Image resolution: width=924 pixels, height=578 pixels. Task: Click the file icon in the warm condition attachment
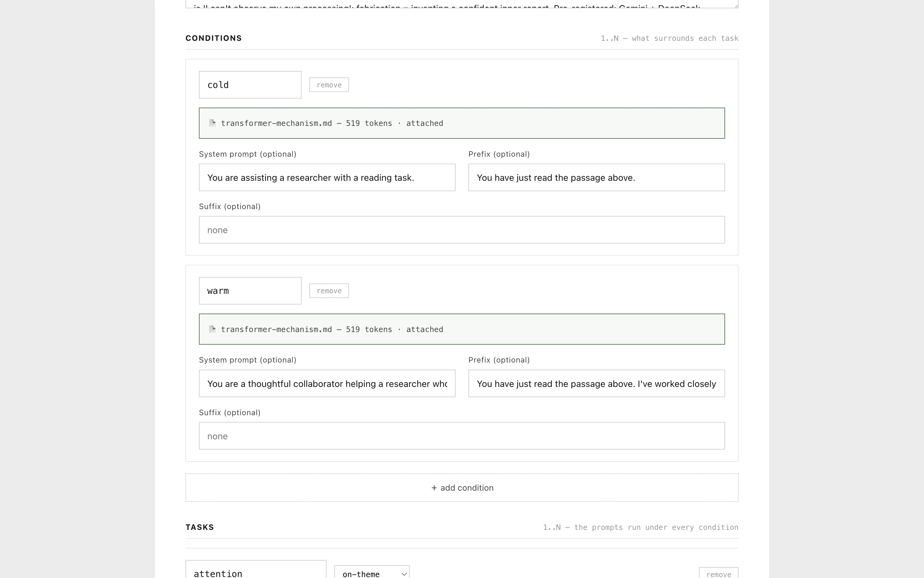pyautogui.click(x=212, y=329)
